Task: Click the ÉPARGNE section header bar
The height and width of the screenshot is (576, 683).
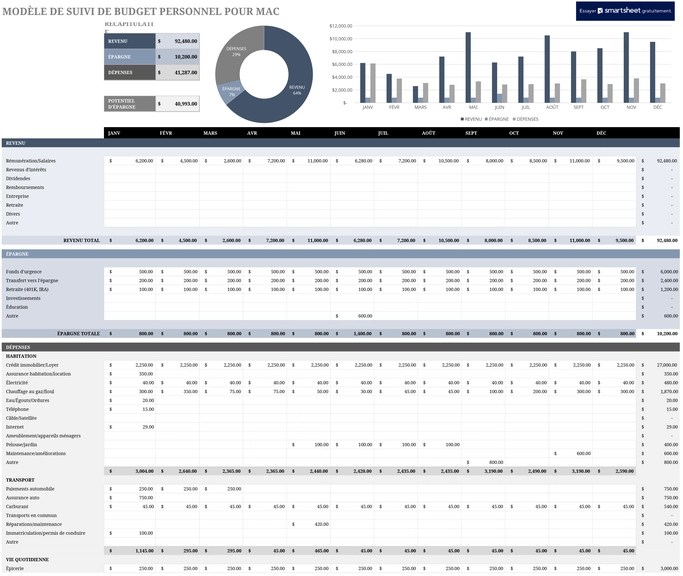Action: click(341, 254)
